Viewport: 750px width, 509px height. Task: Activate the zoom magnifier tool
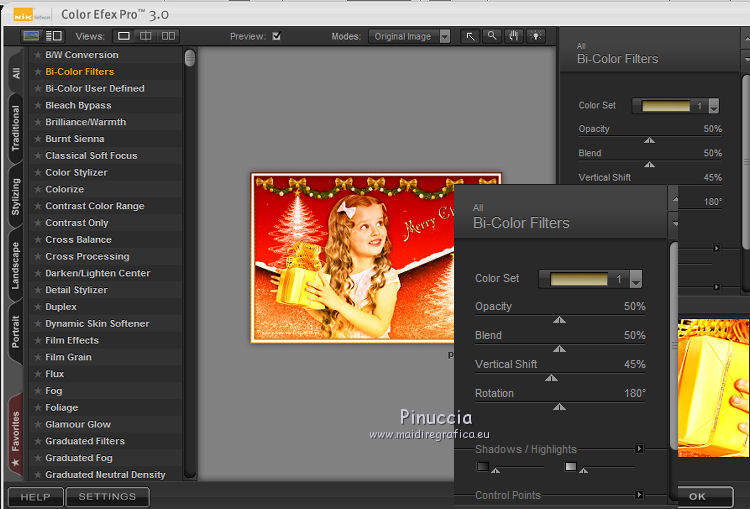[x=492, y=36]
